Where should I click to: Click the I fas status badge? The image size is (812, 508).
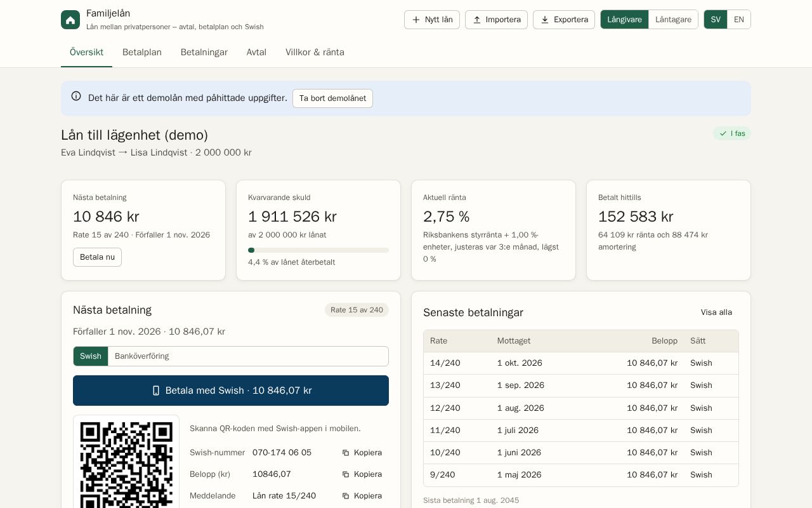click(732, 133)
